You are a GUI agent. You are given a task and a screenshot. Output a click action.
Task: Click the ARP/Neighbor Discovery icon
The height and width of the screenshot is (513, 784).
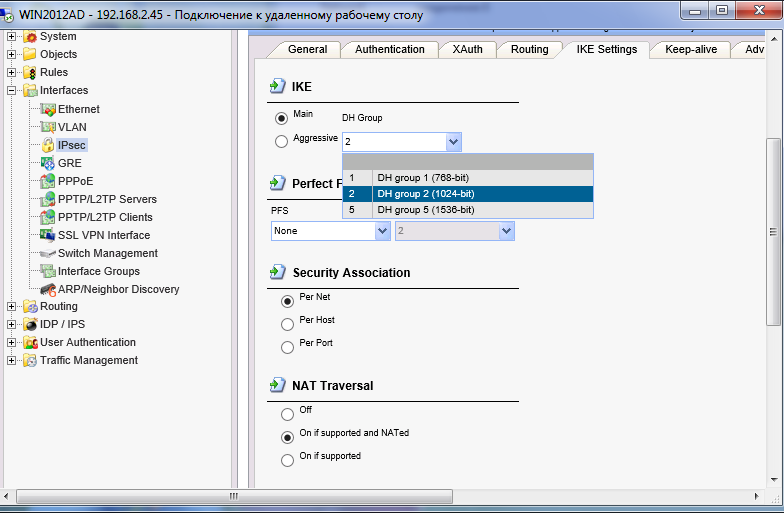pyautogui.click(x=48, y=289)
